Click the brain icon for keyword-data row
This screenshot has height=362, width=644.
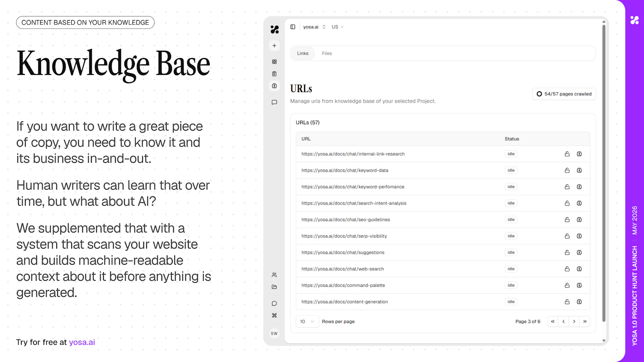[x=579, y=171]
